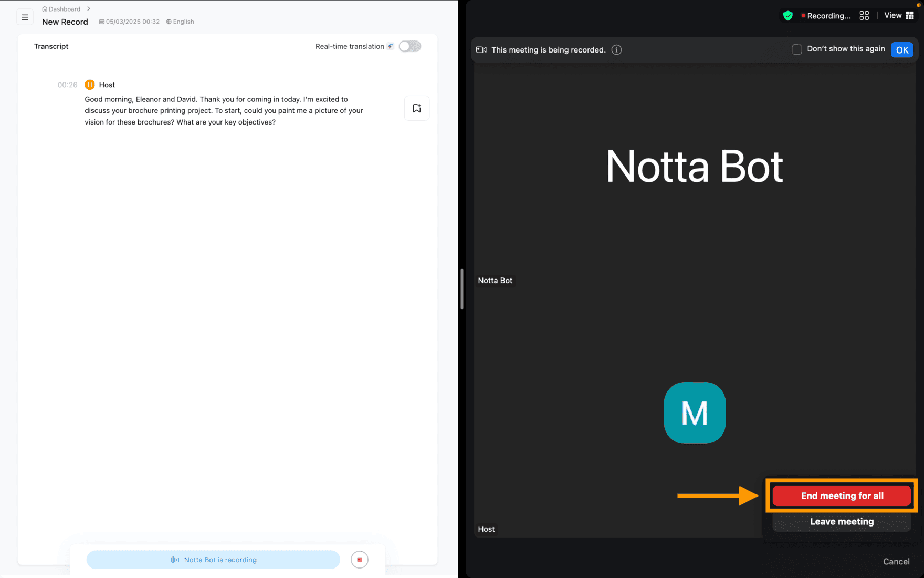Click the record date 05/03/2025 00:32
924x578 pixels.
129,22
